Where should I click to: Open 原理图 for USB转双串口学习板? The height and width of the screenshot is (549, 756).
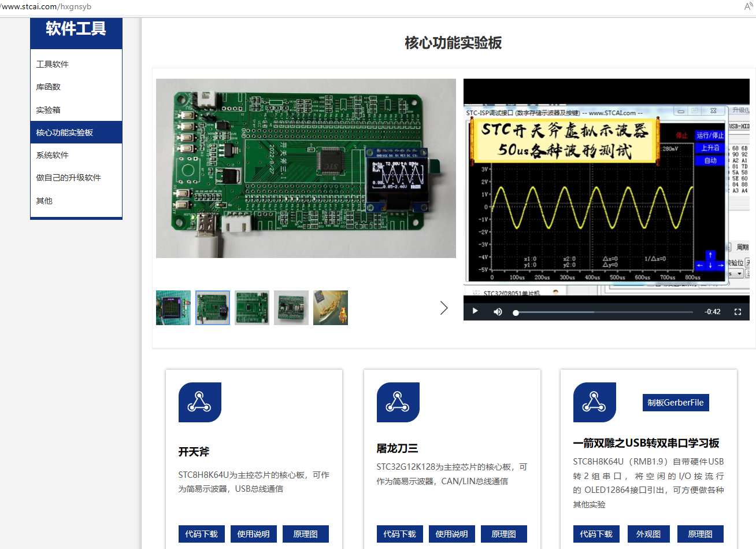coord(701,534)
